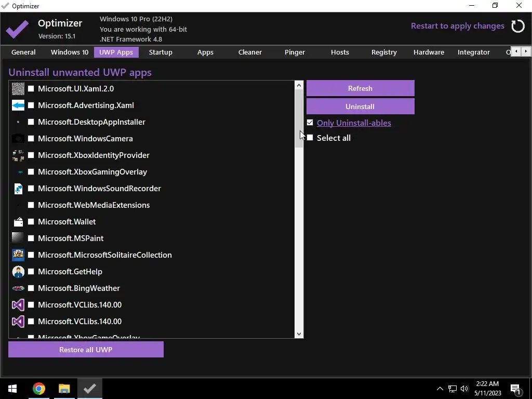Open the notification center icon
Screen dimensions: 532x399
point(515,389)
